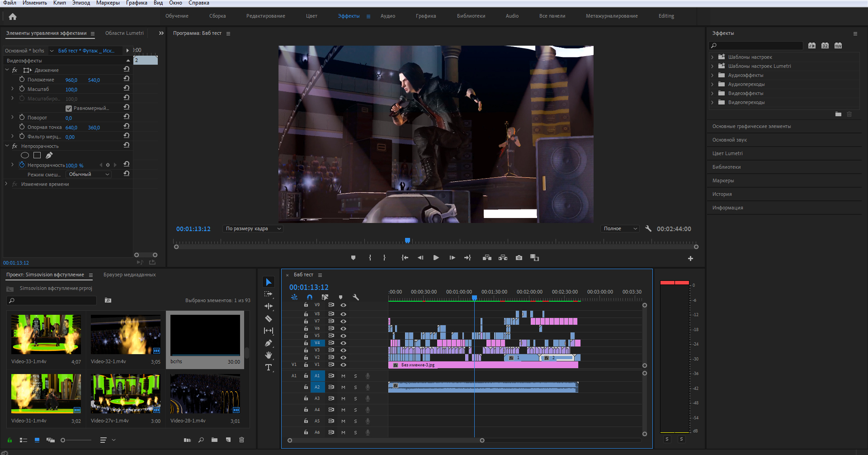Select the Selection (arrow) tool
Image resolution: width=868 pixels, height=455 pixels.
tap(269, 282)
